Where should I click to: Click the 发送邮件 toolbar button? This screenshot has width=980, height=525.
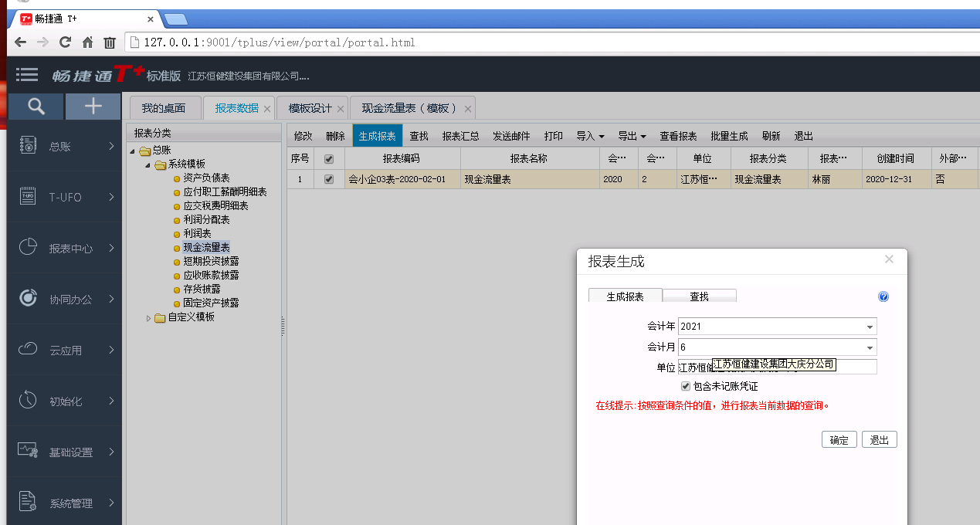tap(511, 136)
